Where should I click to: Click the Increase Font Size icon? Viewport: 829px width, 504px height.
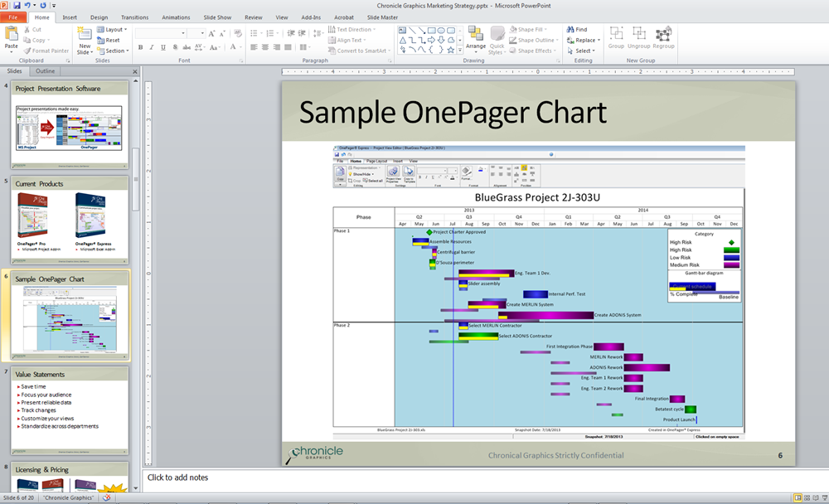click(x=212, y=33)
